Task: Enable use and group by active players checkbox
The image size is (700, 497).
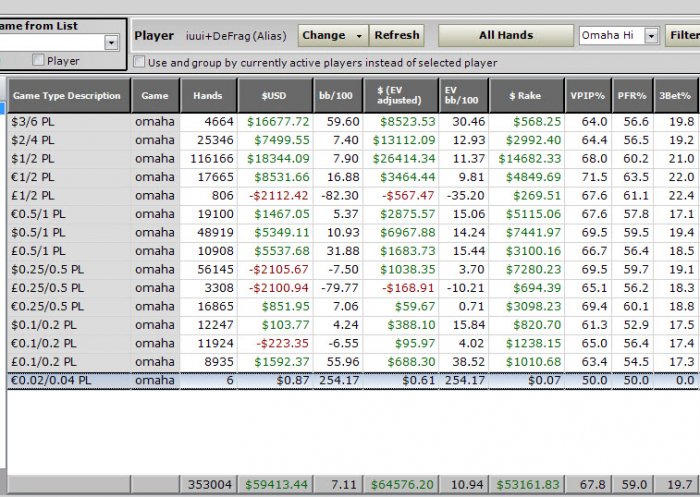Action: 139,63
